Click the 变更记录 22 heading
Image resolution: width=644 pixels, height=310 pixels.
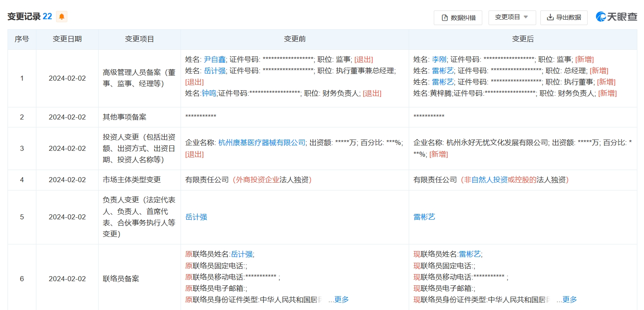(x=30, y=17)
